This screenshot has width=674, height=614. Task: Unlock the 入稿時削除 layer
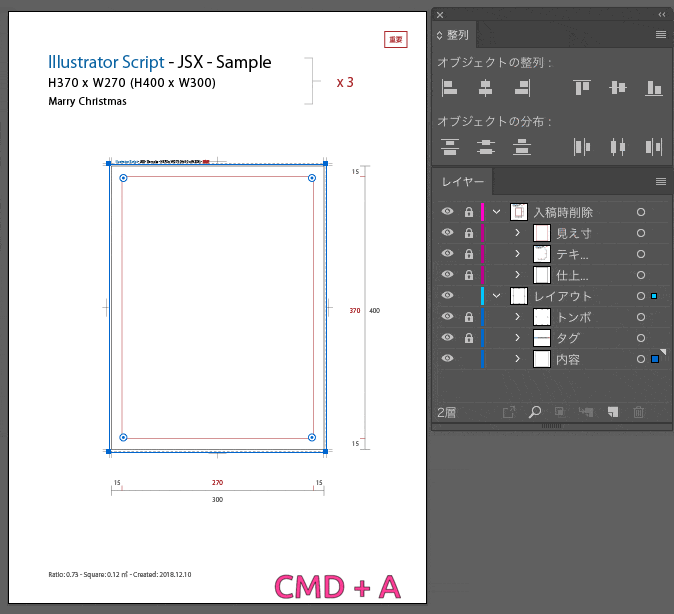click(469, 212)
